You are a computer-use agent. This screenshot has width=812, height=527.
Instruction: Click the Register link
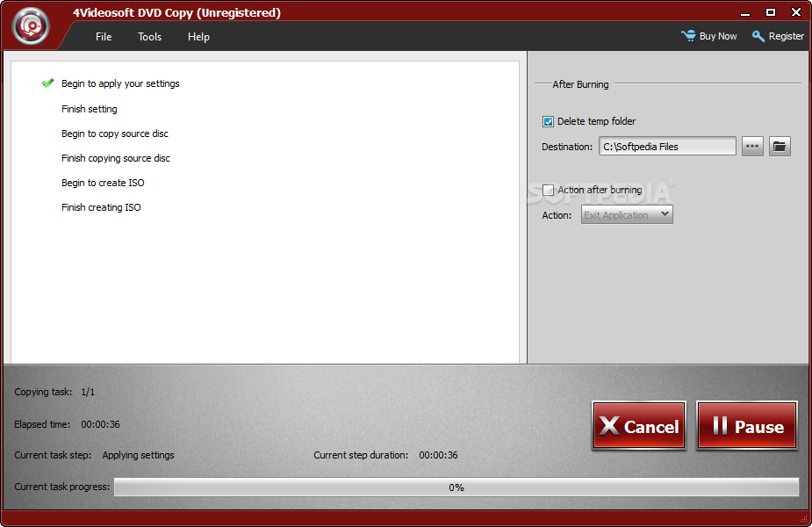pos(787,36)
